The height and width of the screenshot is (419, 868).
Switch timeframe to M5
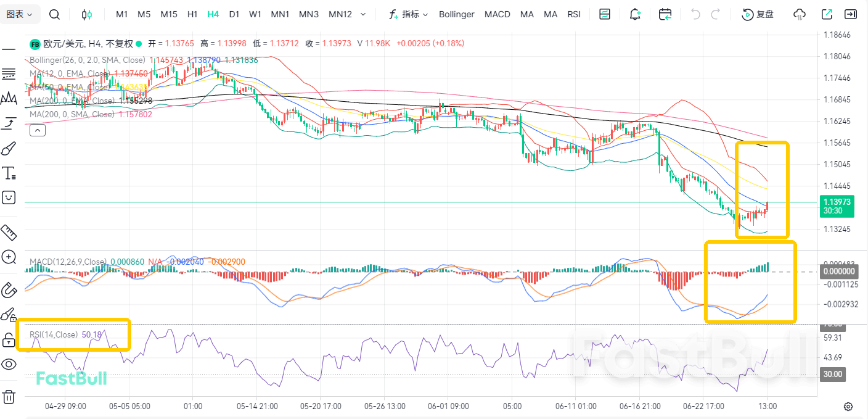pos(144,14)
